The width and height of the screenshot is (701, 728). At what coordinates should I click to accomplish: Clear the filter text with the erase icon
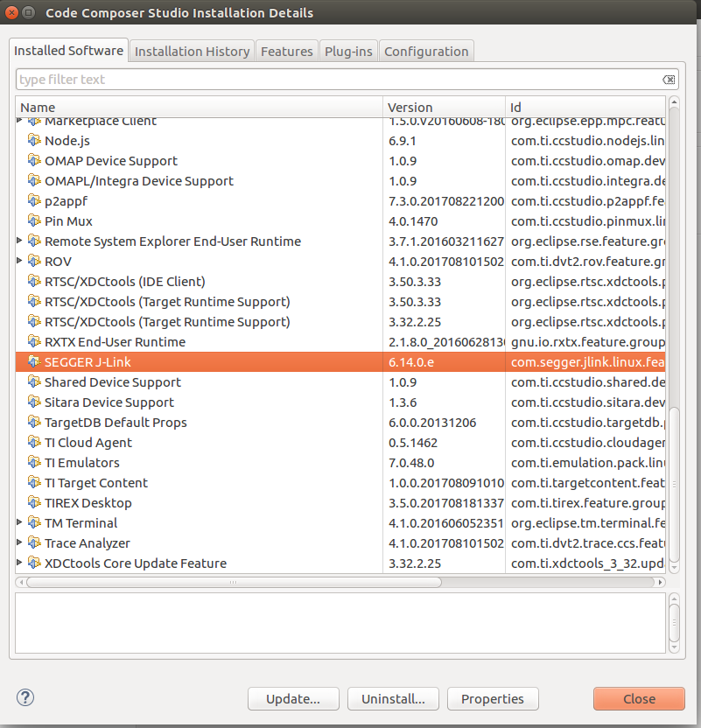click(x=669, y=80)
